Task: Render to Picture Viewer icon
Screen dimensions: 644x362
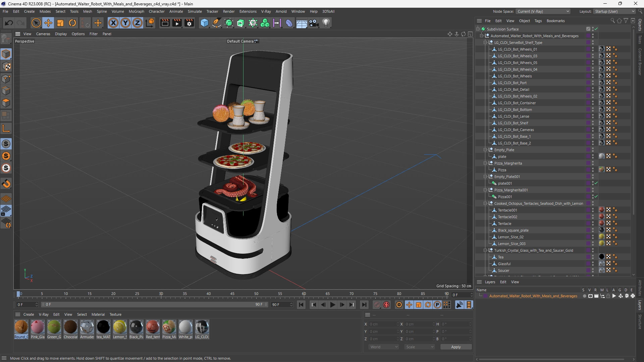Action: (177, 23)
